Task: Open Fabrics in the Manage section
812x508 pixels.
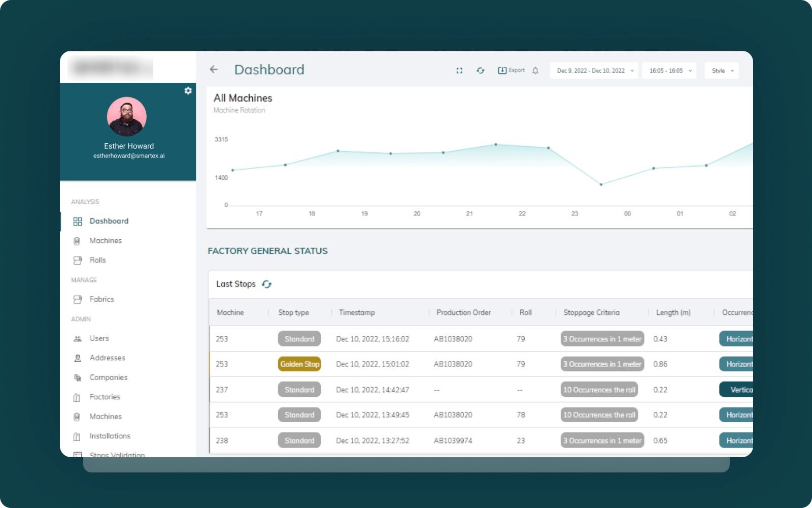Action: pyautogui.click(x=101, y=299)
